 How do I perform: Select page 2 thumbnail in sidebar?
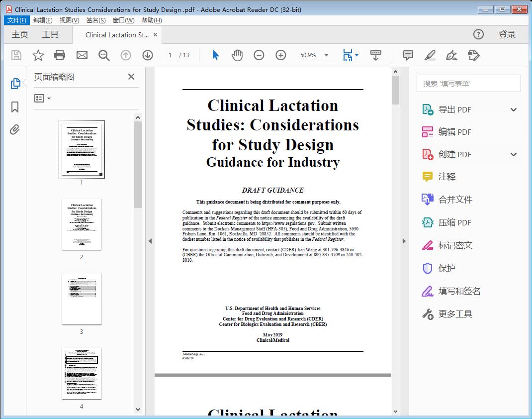point(81,224)
